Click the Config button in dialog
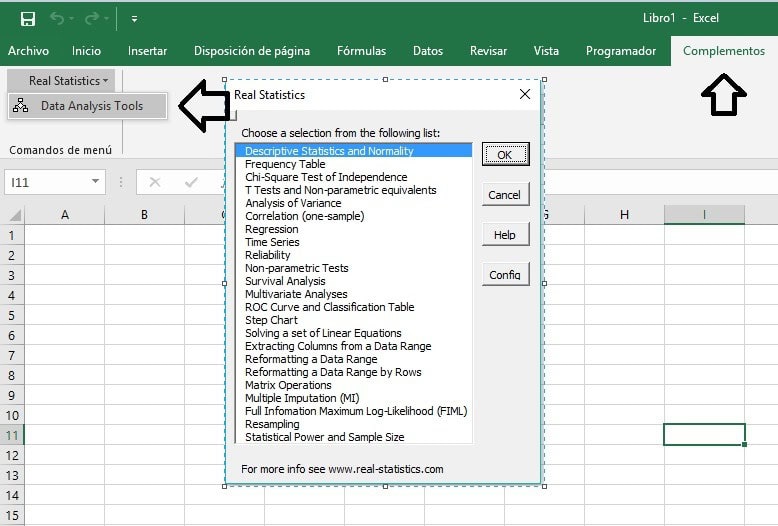 tap(506, 274)
